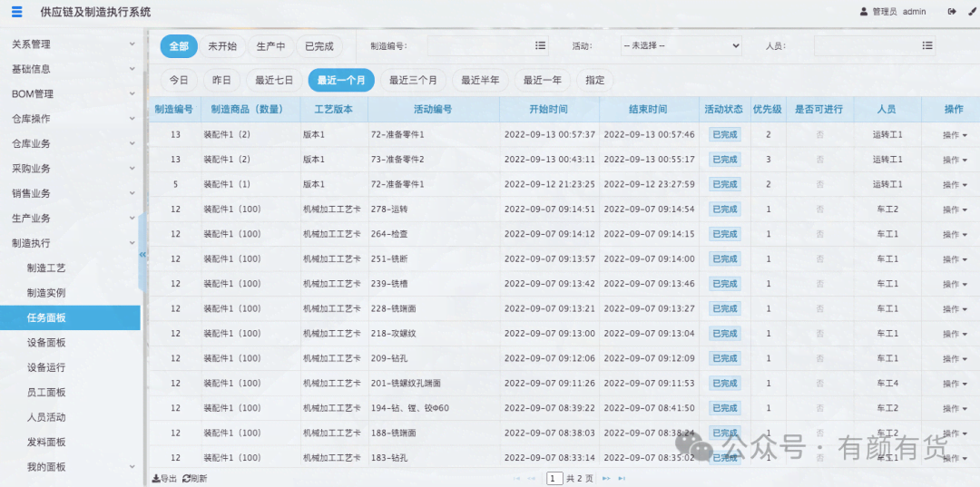Click the hamburger menu icon at top-left

point(16,12)
